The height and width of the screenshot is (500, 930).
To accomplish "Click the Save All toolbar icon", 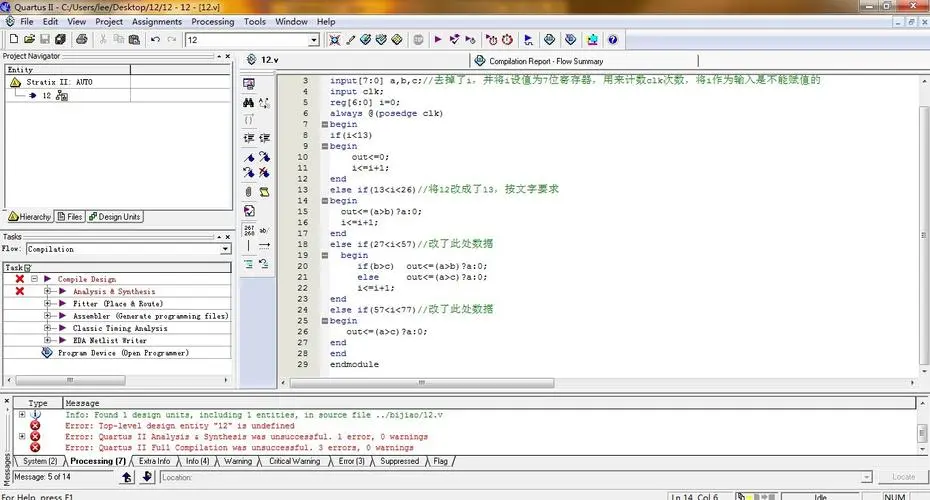I will pyautogui.click(x=60, y=39).
